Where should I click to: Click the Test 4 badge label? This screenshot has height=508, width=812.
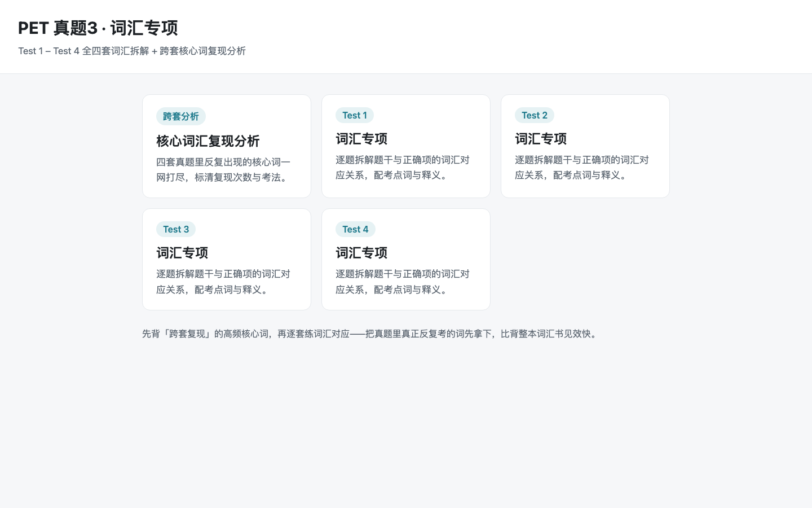pos(355,229)
